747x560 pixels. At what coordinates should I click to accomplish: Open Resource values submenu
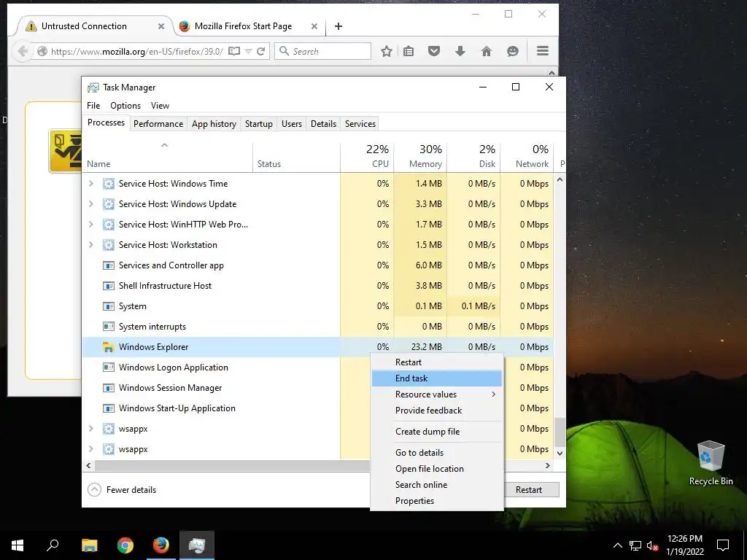click(437, 394)
